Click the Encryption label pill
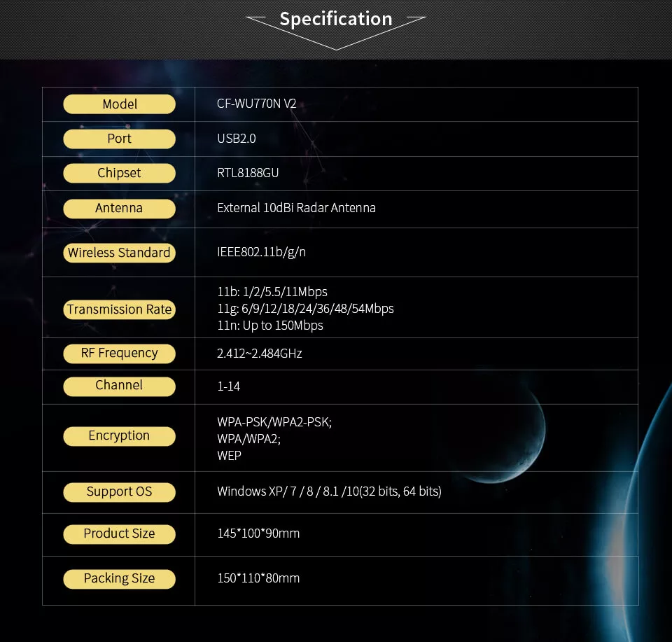Viewport: 672px width, 642px height. point(119,435)
